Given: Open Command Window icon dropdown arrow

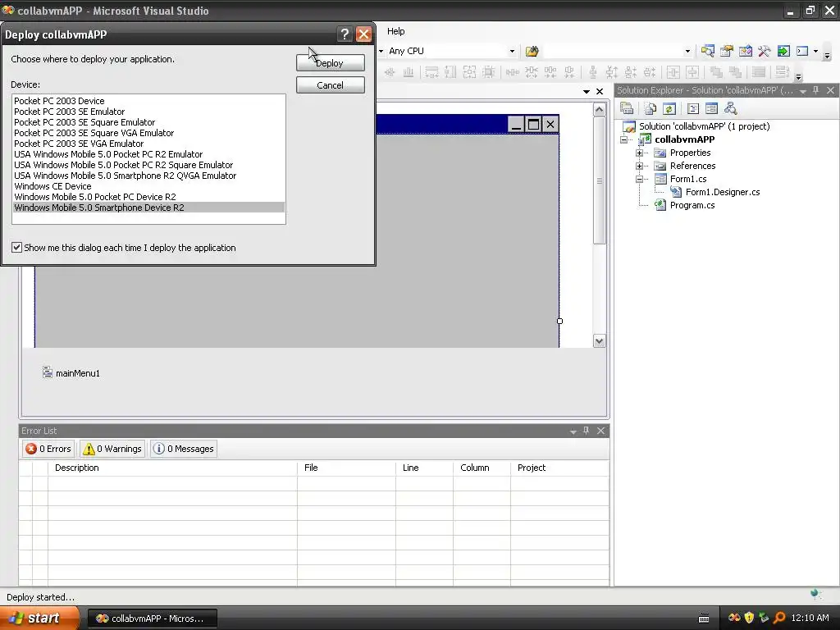Looking at the screenshot, I should (815, 51).
